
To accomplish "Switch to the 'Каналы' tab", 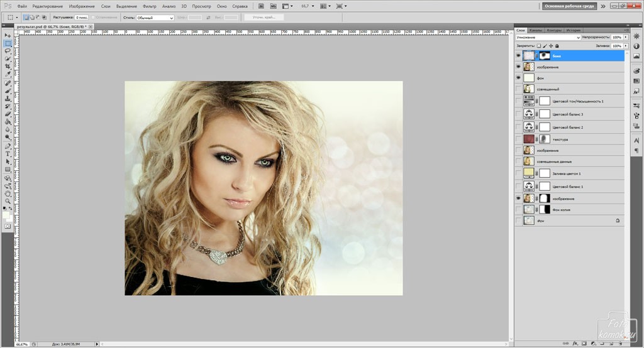I will click(x=535, y=30).
